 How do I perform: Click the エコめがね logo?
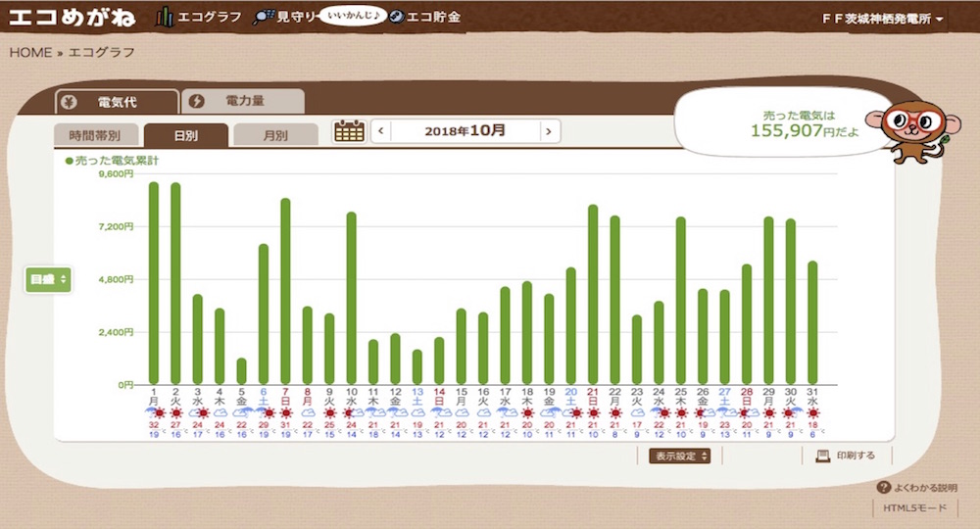(73, 17)
